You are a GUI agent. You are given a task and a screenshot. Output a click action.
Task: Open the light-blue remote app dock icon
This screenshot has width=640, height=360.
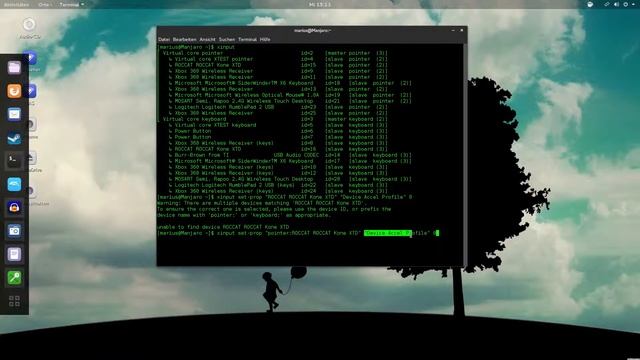[14, 184]
